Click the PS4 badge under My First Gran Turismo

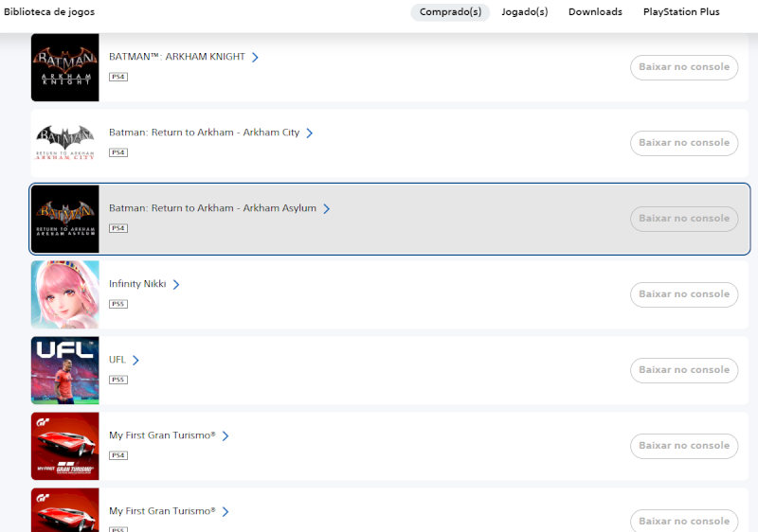click(118, 455)
